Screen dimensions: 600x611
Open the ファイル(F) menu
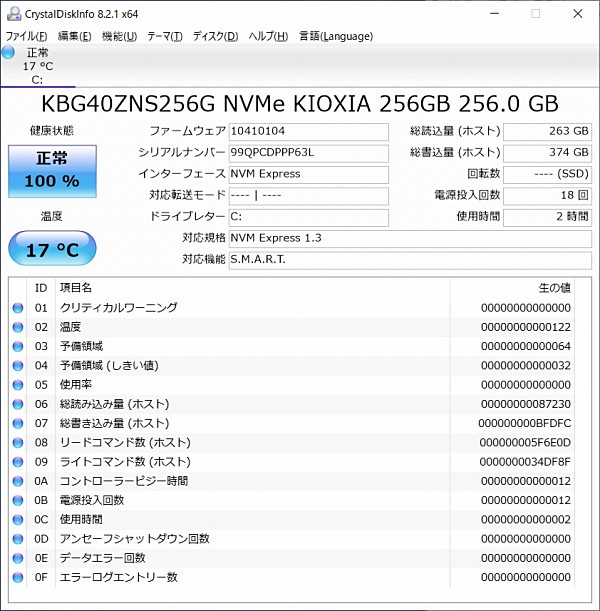(x=27, y=36)
